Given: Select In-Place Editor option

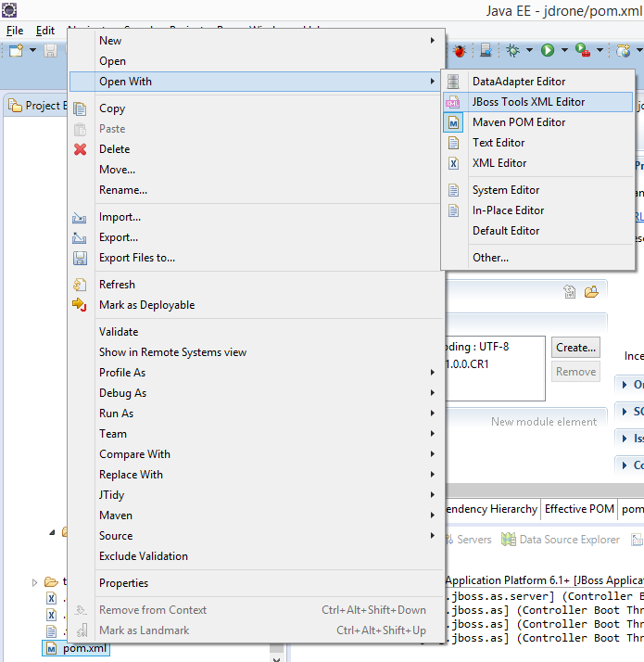Looking at the screenshot, I should (x=537, y=210).
